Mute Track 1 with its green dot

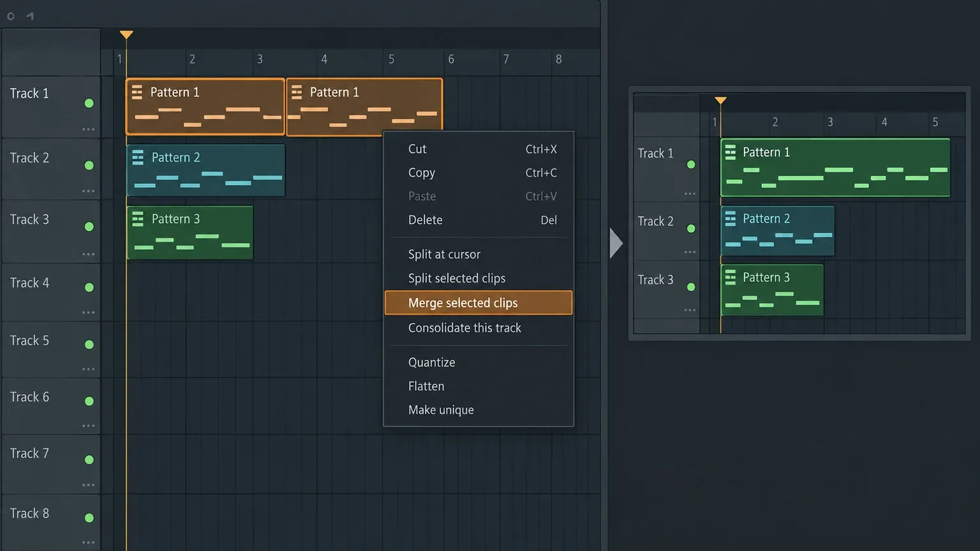point(89,103)
